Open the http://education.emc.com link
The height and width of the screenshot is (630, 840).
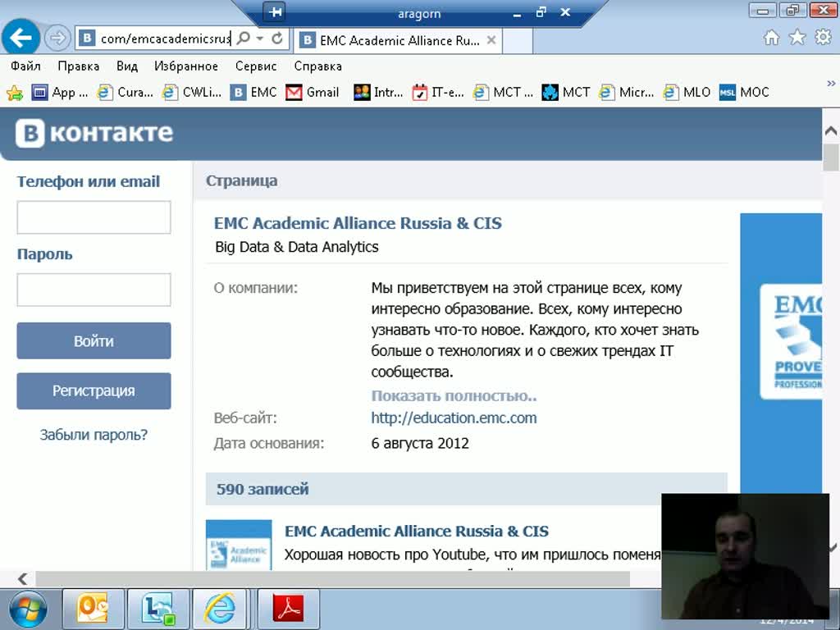pyautogui.click(x=454, y=418)
